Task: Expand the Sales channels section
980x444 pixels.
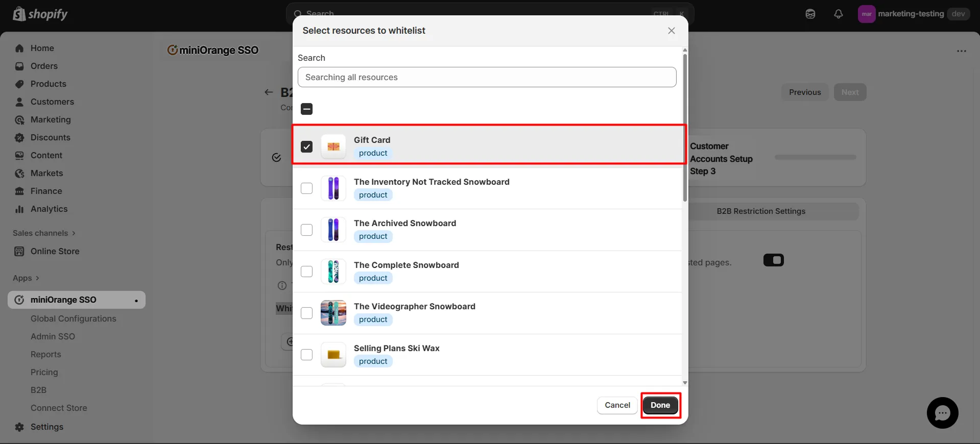Action: pyautogui.click(x=44, y=233)
